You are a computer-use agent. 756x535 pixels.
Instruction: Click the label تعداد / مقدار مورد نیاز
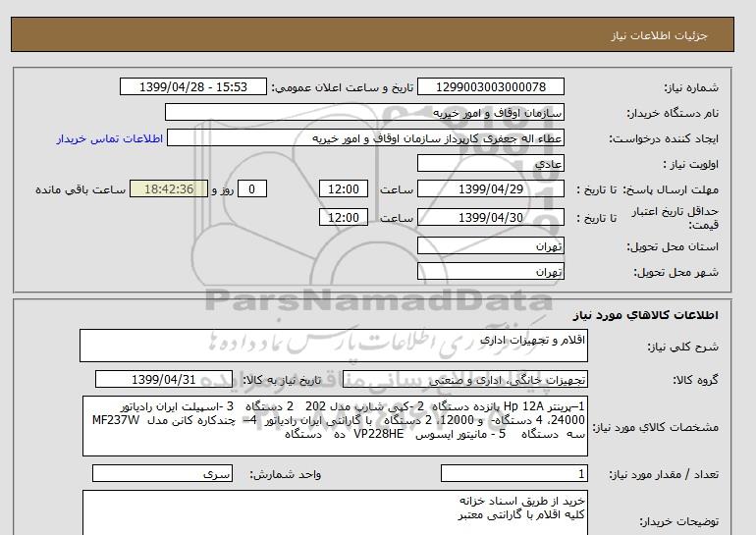(x=664, y=474)
